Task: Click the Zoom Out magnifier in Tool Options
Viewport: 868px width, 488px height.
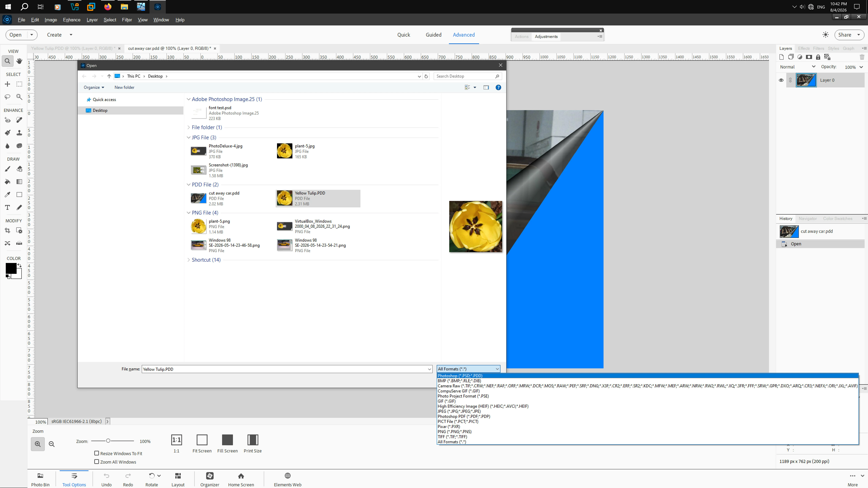Action: (52, 444)
